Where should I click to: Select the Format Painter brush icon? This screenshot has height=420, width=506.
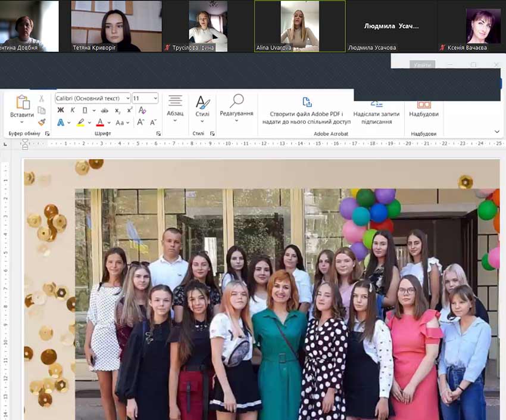pyautogui.click(x=41, y=122)
